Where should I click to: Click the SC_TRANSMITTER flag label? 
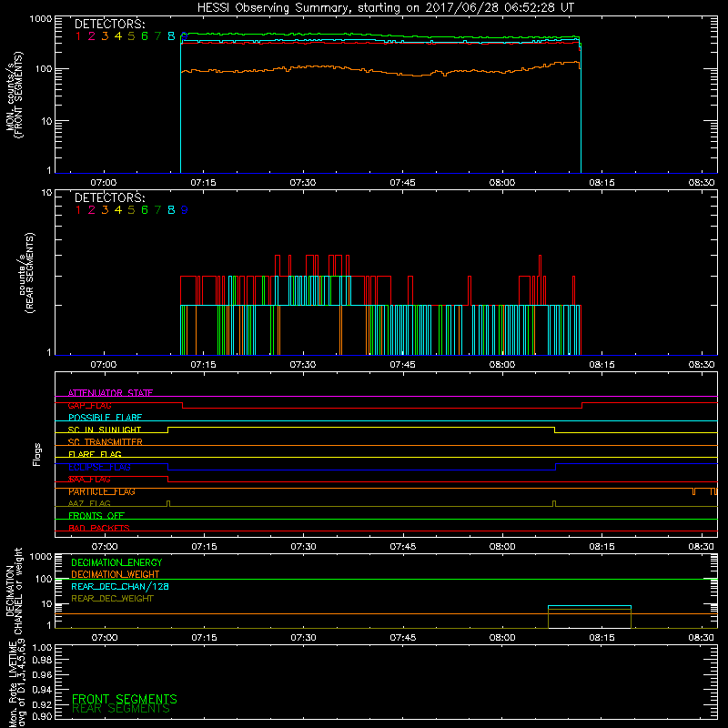[x=106, y=442]
